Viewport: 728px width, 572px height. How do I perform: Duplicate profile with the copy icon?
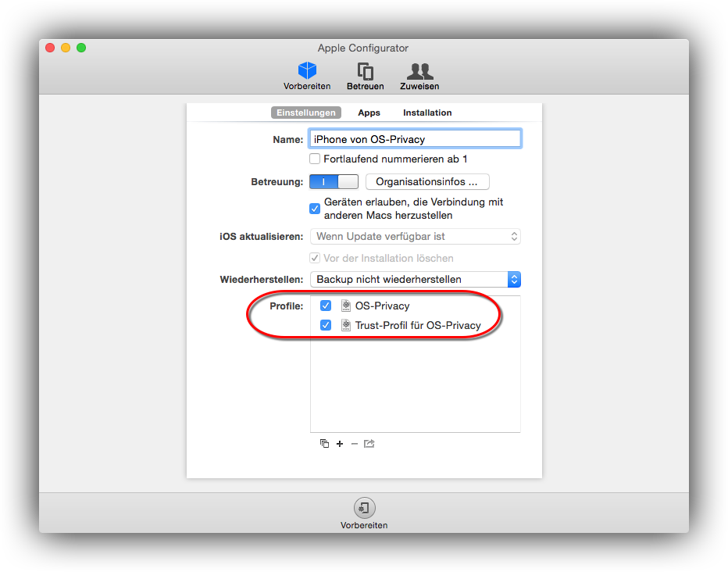coord(324,443)
